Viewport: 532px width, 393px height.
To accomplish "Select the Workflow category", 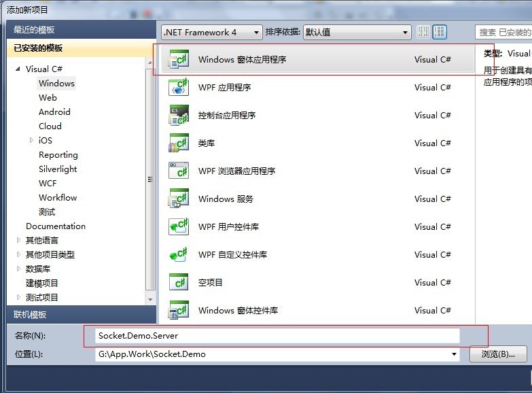I will pyautogui.click(x=58, y=198).
